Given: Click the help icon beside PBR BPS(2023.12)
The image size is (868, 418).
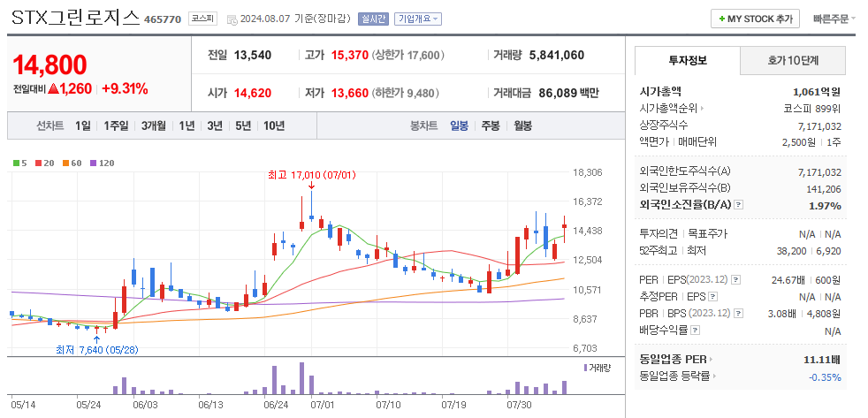Looking at the screenshot, I should pyautogui.click(x=738, y=314).
